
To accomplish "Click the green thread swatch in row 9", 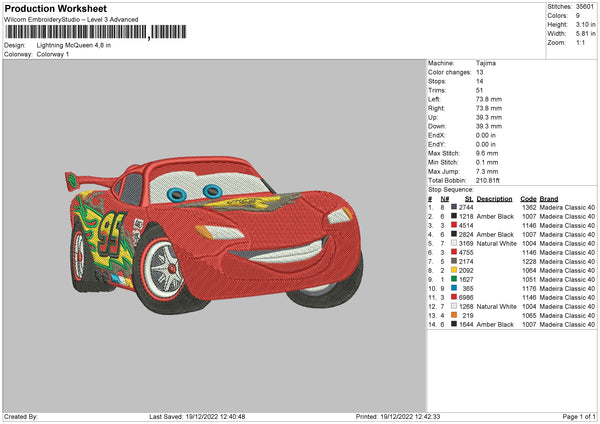I will point(455,279).
